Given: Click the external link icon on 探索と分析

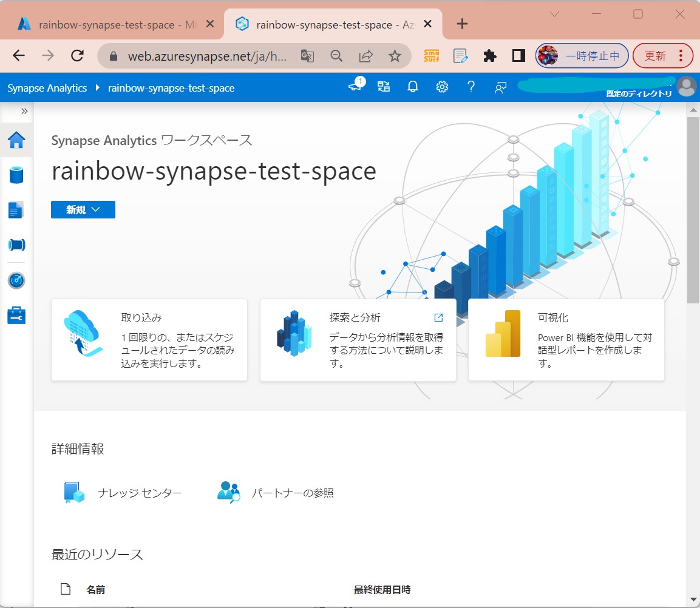Looking at the screenshot, I should coord(438,317).
